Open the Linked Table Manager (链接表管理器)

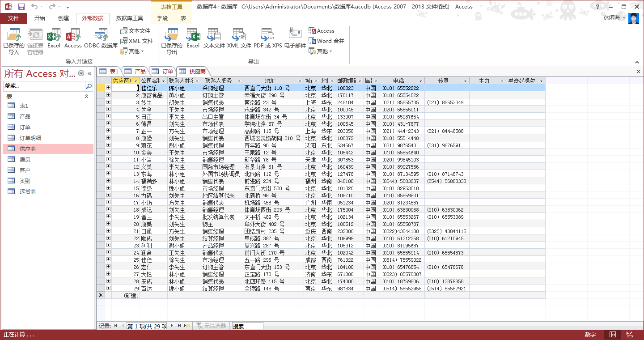(x=35, y=41)
